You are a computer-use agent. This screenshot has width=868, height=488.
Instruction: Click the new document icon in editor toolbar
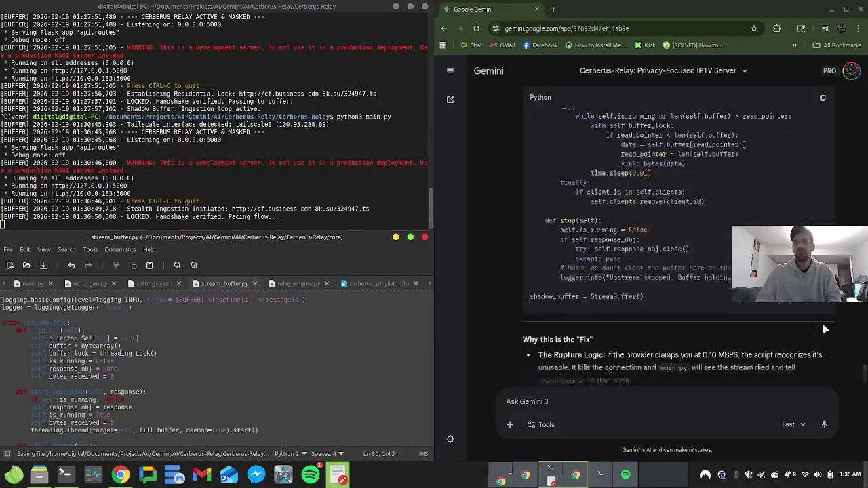(9, 265)
